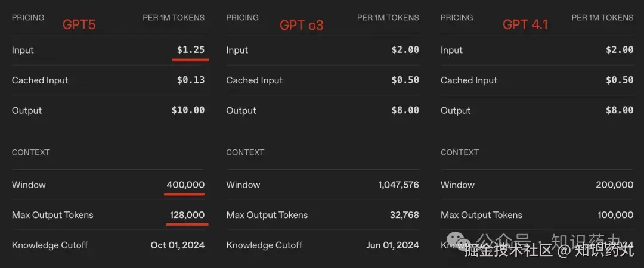Click the red GPT5 label
644x268 pixels.
tap(79, 25)
